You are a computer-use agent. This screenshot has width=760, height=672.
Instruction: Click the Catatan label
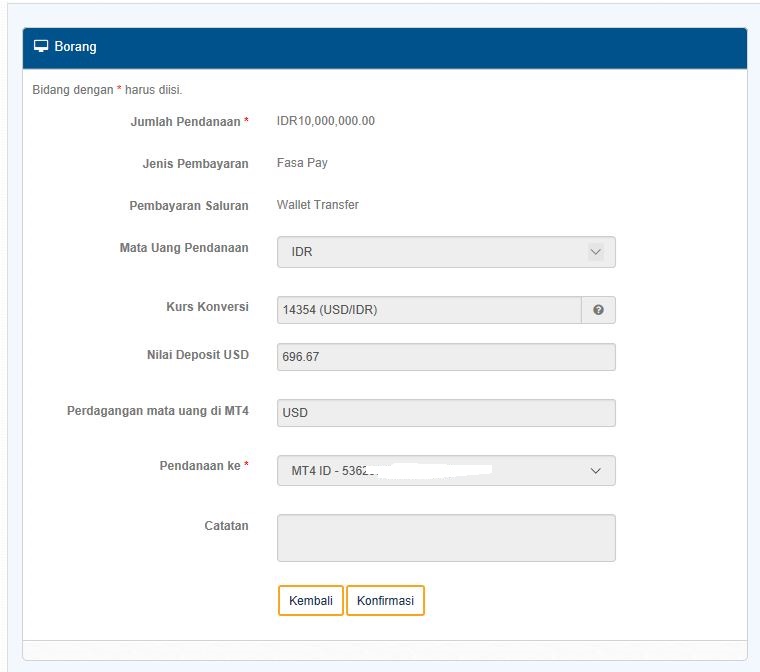pyautogui.click(x=226, y=525)
